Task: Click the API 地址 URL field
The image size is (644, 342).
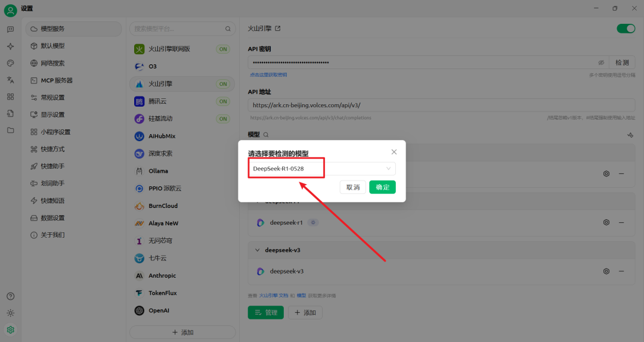Action: point(441,105)
